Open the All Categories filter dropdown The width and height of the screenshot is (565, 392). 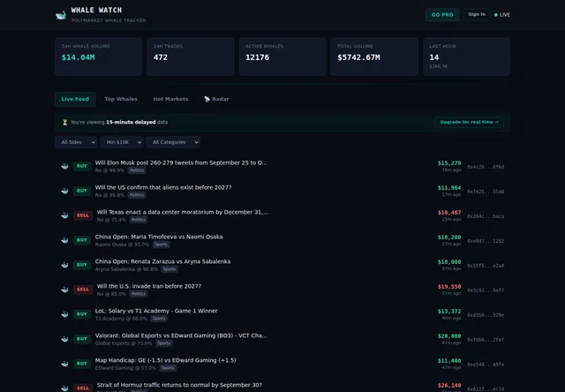click(173, 142)
